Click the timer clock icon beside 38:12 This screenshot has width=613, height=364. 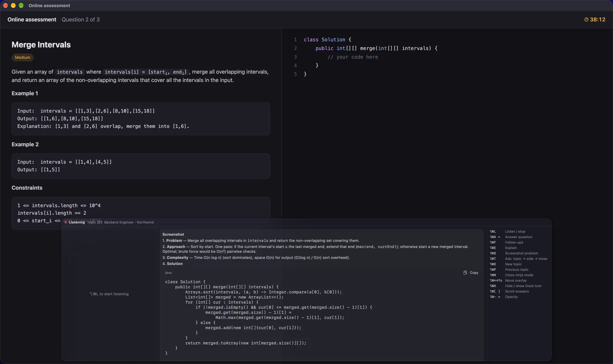586,20
